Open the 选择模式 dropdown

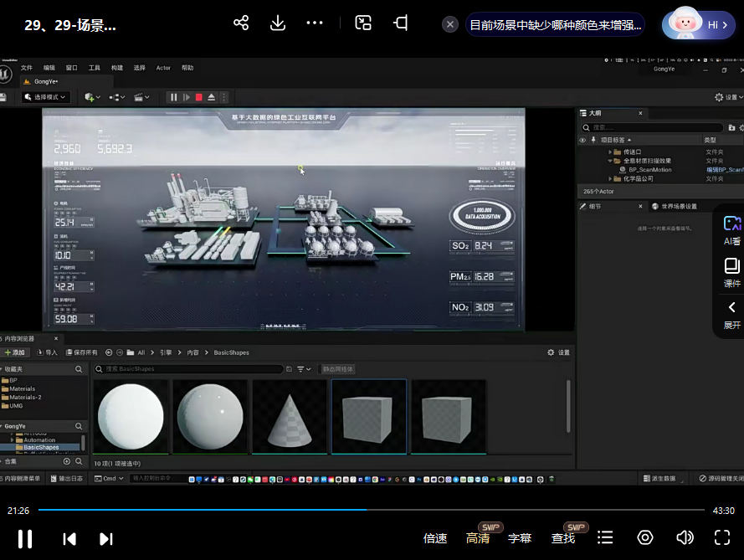[x=45, y=97]
